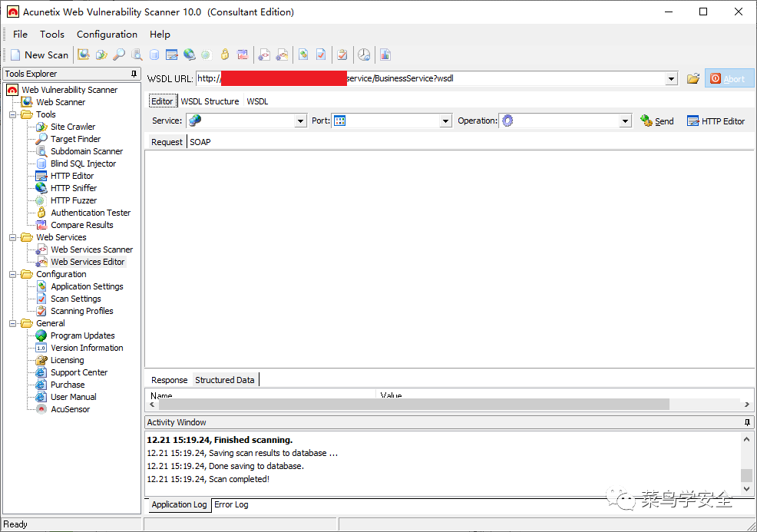Open Licensing tree item
The width and height of the screenshot is (757, 532).
point(67,360)
